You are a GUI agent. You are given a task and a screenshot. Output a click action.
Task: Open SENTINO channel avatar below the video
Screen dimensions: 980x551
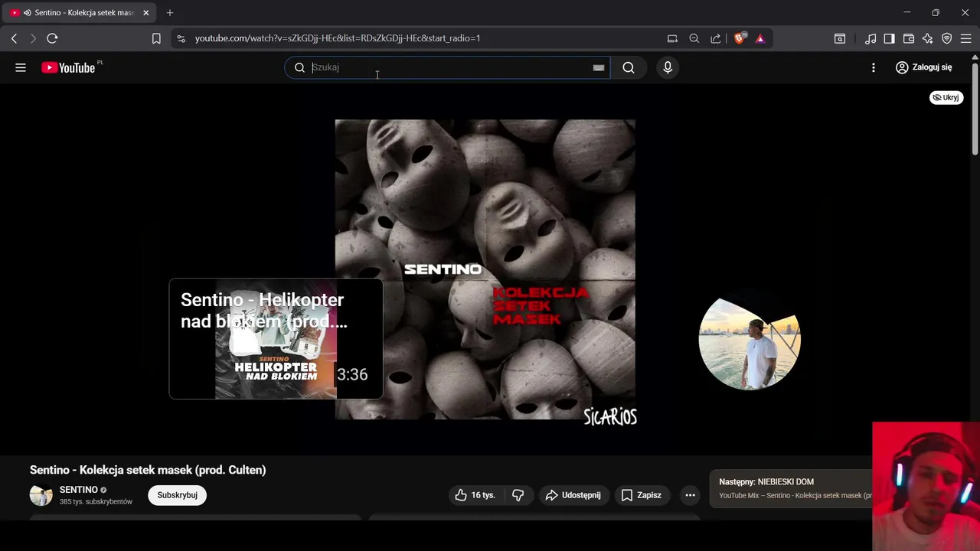coord(41,495)
